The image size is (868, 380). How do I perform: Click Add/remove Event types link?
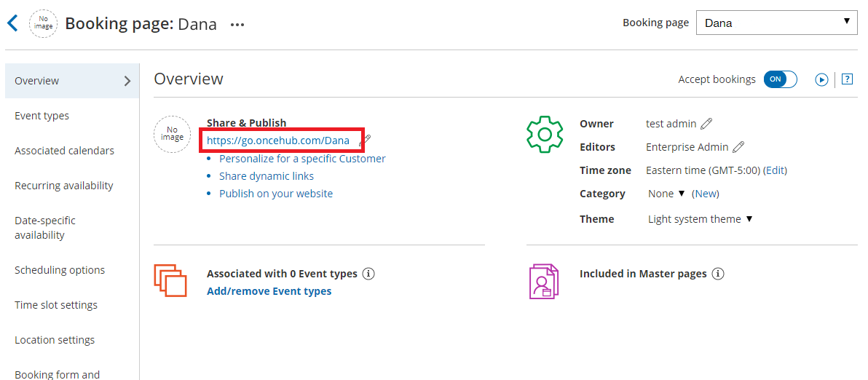(x=269, y=291)
